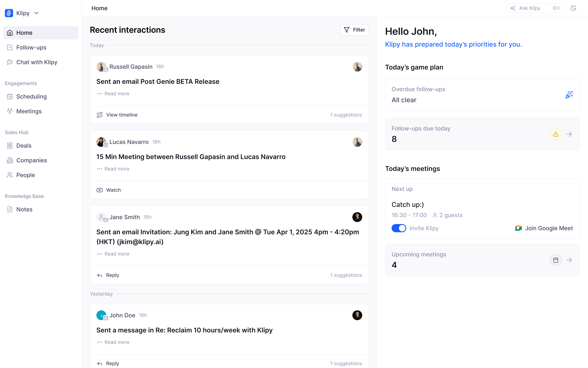Open Follow-ups in the sidebar
The height and width of the screenshot is (368, 588).
41,47
